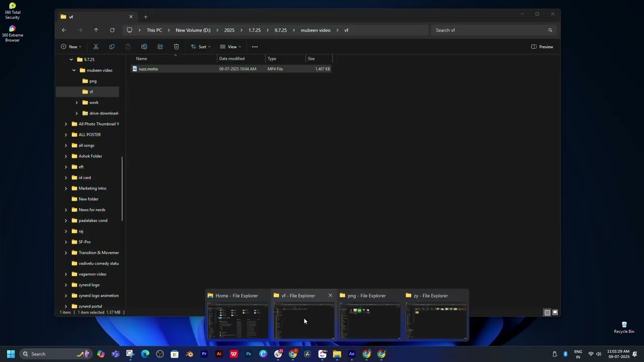Navigate to New Volume (D:) breadcrumb
This screenshot has height=362, width=644.
[193, 30]
